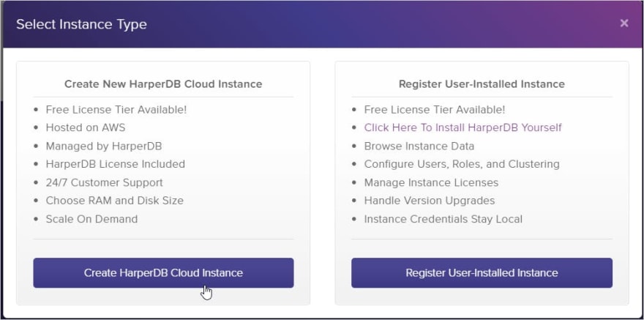Click the 'Managed by HarperDB' bullet text

click(x=104, y=146)
